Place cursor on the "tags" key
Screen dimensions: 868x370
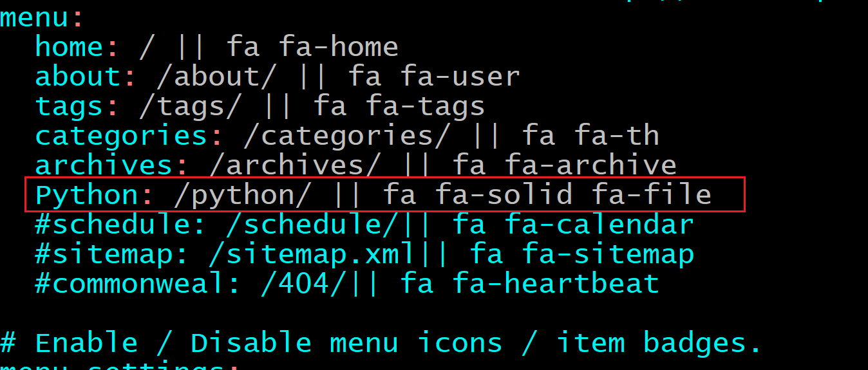(x=69, y=106)
